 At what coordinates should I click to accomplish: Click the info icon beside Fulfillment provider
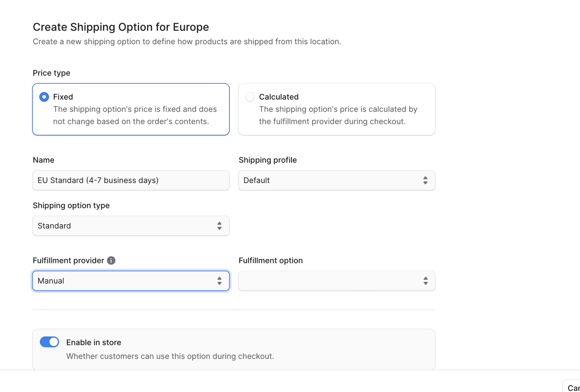click(x=111, y=260)
